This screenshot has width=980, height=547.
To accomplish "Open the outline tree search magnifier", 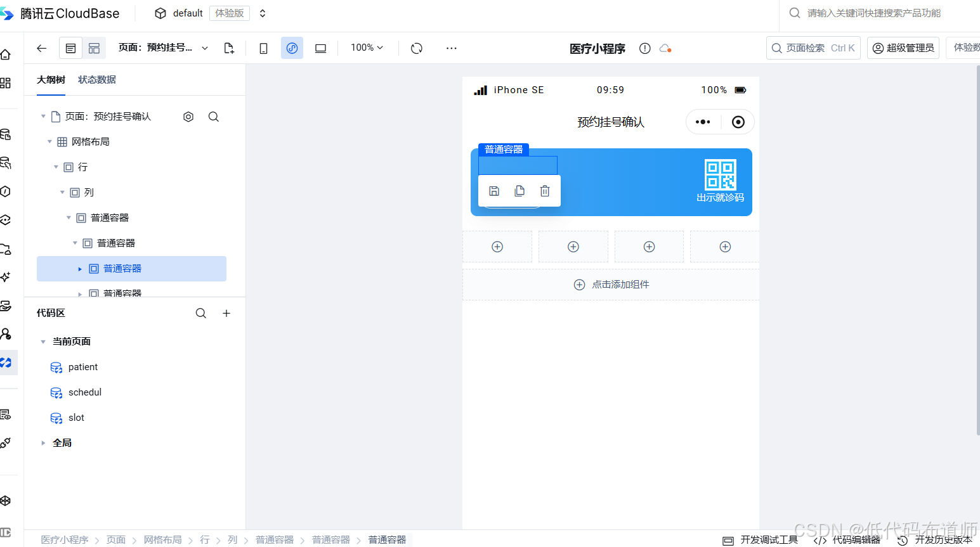I will (213, 116).
